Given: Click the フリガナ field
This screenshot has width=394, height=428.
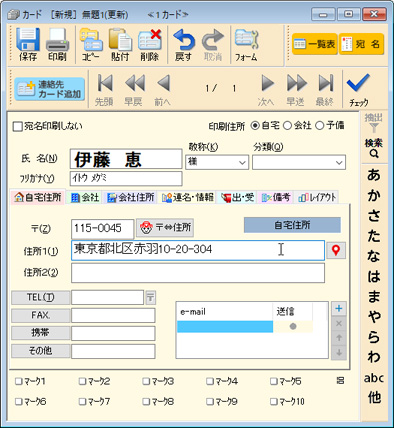Looking at the screenshot, I should (x=126, y=178).
